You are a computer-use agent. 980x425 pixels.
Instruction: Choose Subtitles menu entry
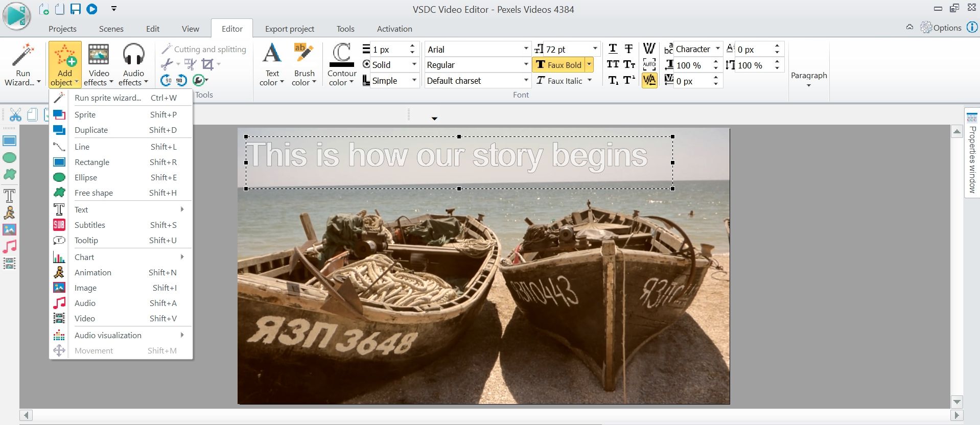(121, 225)
